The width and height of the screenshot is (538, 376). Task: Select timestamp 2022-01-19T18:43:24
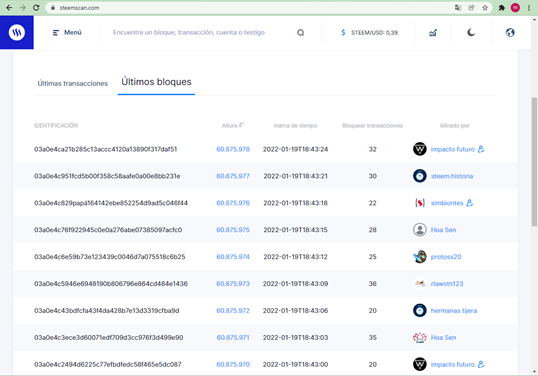tap(295, 149)
